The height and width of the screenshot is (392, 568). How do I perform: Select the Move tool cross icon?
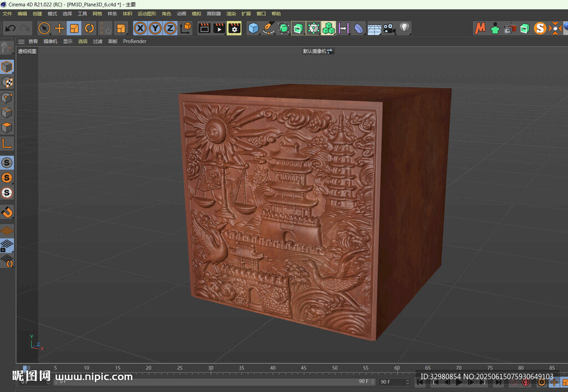click(59, 28)
